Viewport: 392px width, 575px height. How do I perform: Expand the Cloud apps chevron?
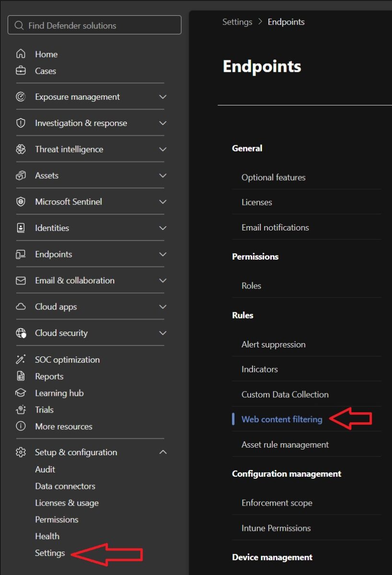coord(163,307)
